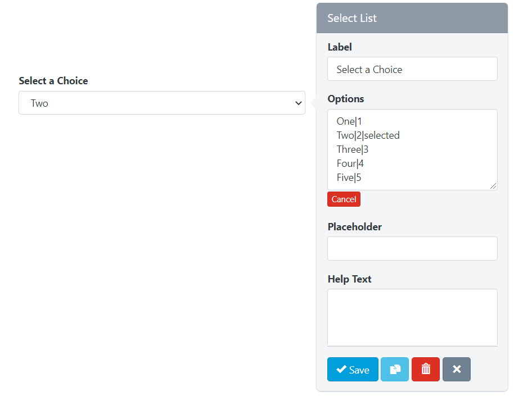532x396 pixels.
Task: Click the Placeholder field label
Action: click(x=354, y=227)
